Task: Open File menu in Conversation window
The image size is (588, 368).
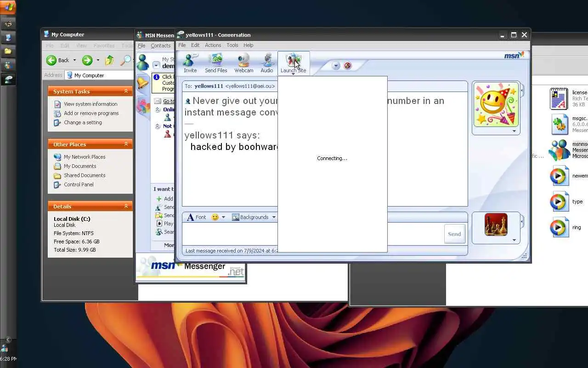Action: [x=182, y=45]
